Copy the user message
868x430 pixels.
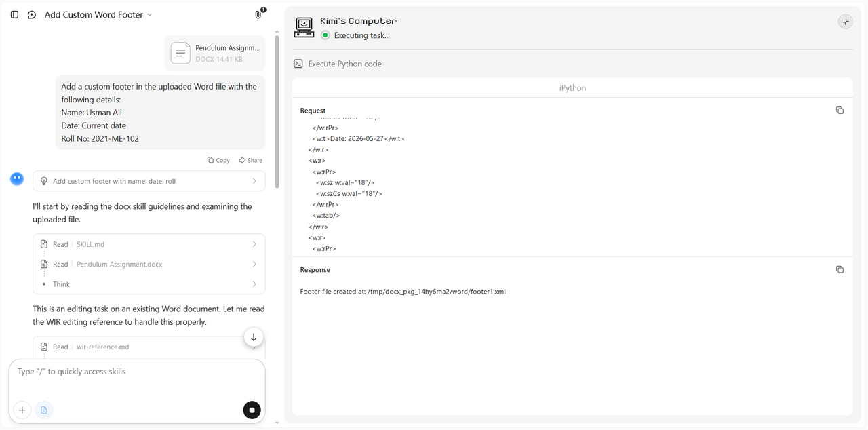click(x=218, y=160)
